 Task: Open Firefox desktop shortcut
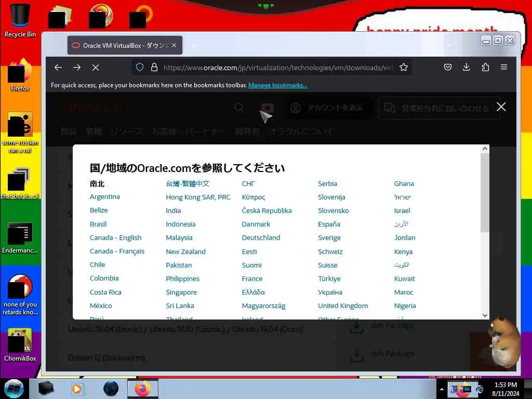[x=20, y=75]
